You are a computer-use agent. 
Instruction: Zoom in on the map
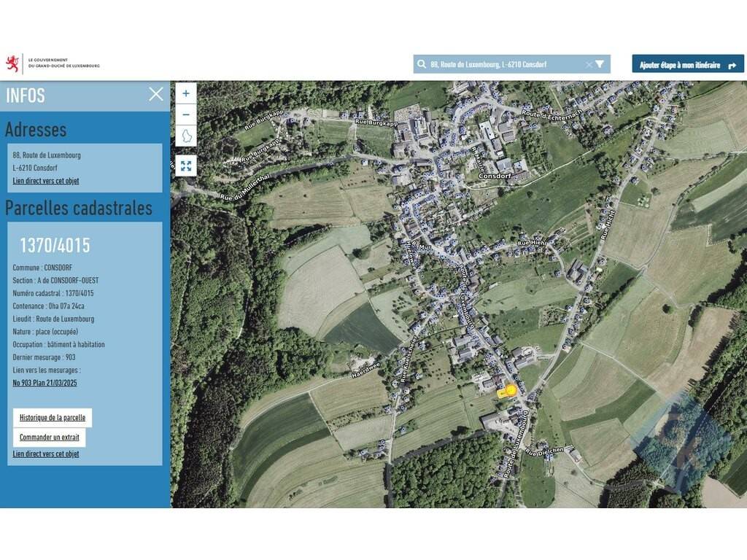[186, 93]
